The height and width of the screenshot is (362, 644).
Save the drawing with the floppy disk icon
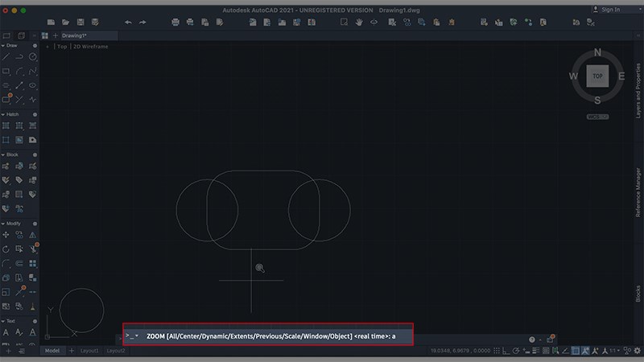80,23
